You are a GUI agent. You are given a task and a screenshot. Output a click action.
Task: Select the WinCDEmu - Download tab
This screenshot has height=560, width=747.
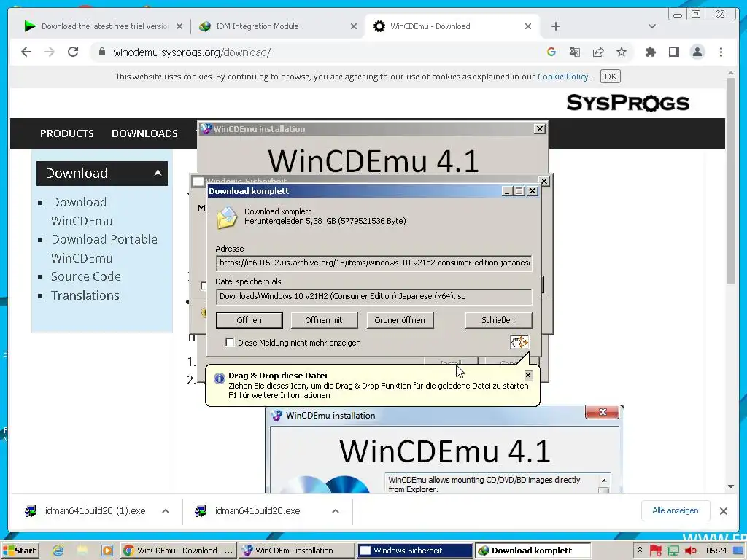(452, 26)
